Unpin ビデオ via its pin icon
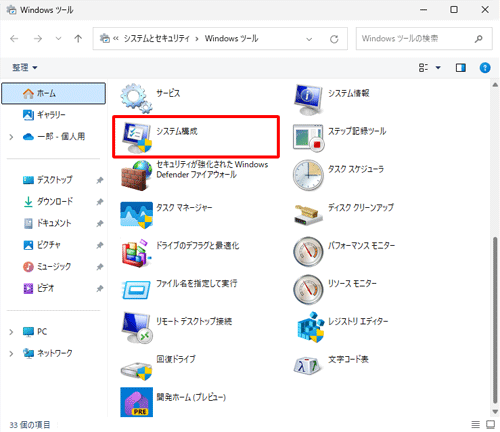This screenshot has height=432, width=500. tap(99, 289)
